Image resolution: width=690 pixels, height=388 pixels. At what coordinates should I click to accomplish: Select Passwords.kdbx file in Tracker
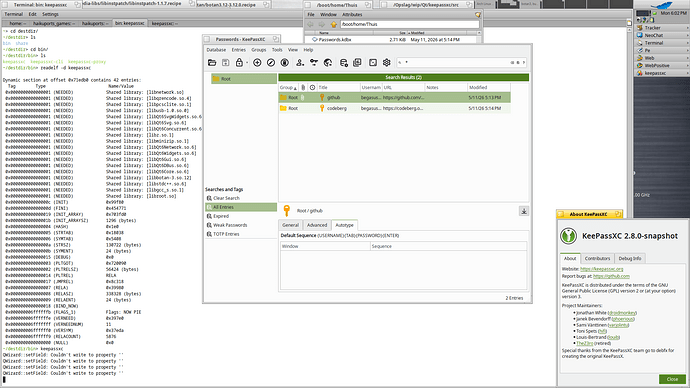pyautogui.click(x=335, y=40)
